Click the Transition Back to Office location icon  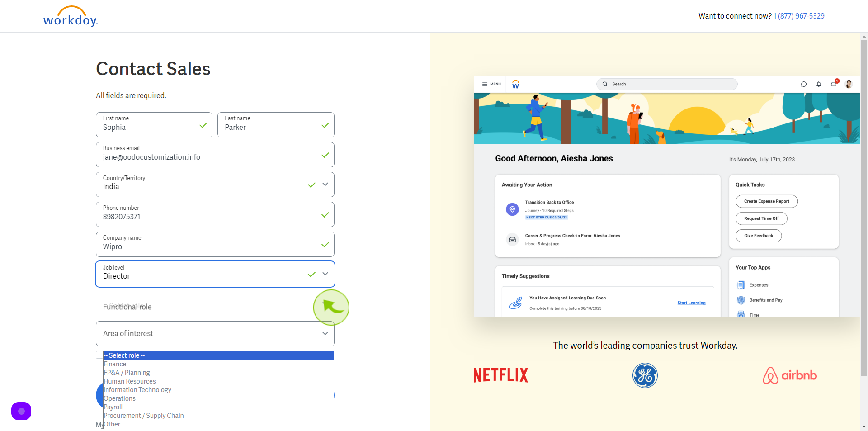[512, 209]
